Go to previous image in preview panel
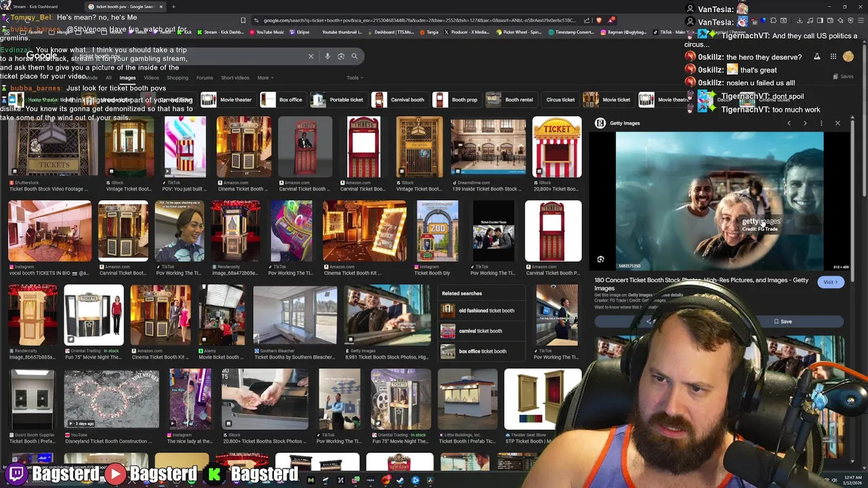Image resolution: width=868 pixels, height=488 pixels. click(789, 123)
